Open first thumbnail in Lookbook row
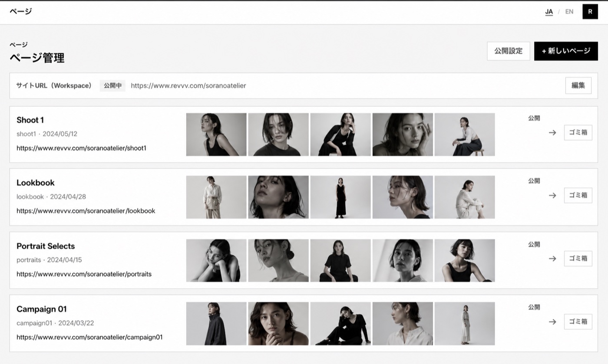Image resolution: width=608 pixels, height=364 pixels. tap(216, 197)
